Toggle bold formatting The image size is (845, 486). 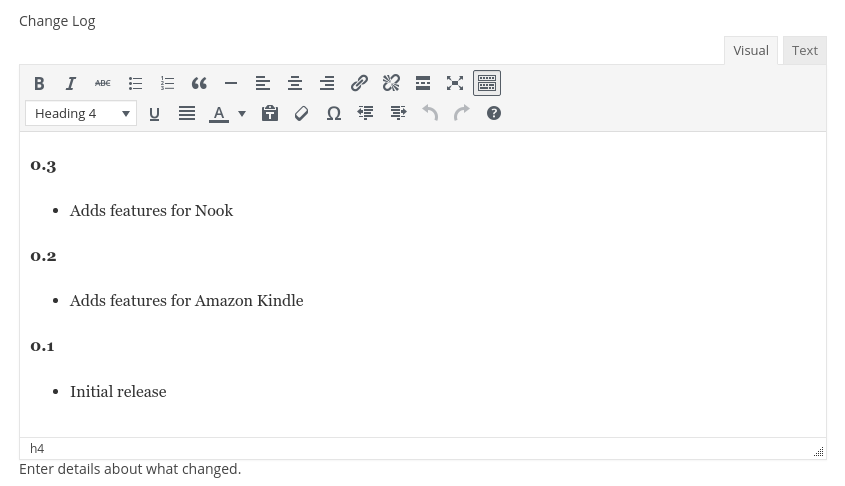point(39,83)
